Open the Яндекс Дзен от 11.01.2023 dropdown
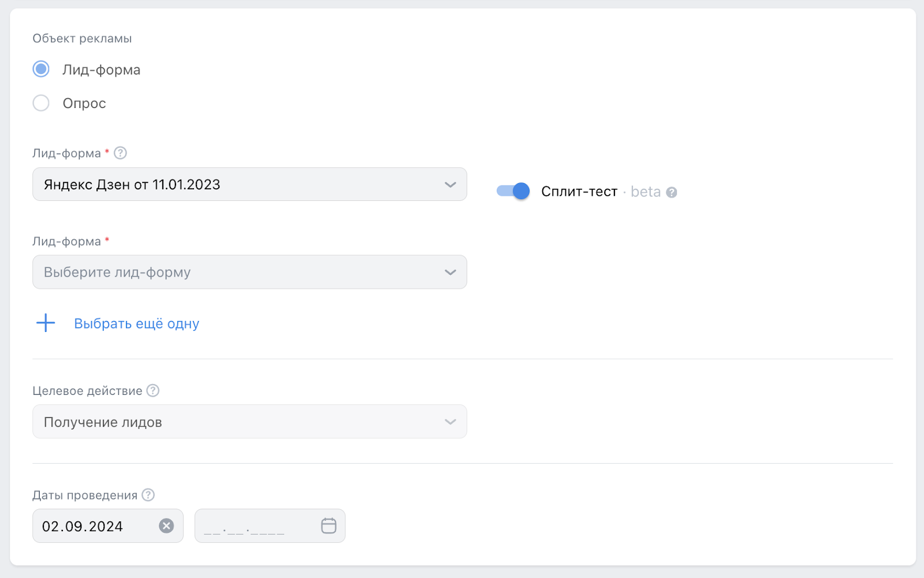 click(x=249, y=184)
